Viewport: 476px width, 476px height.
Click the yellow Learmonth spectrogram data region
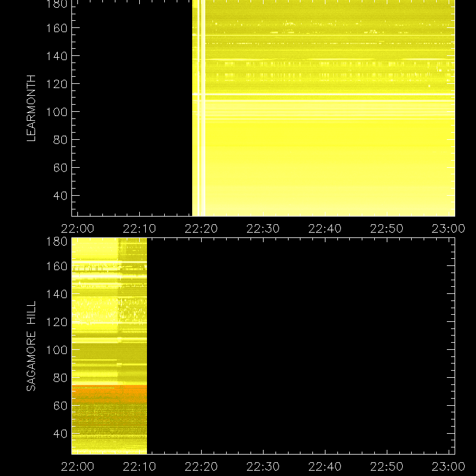[324, 108]
